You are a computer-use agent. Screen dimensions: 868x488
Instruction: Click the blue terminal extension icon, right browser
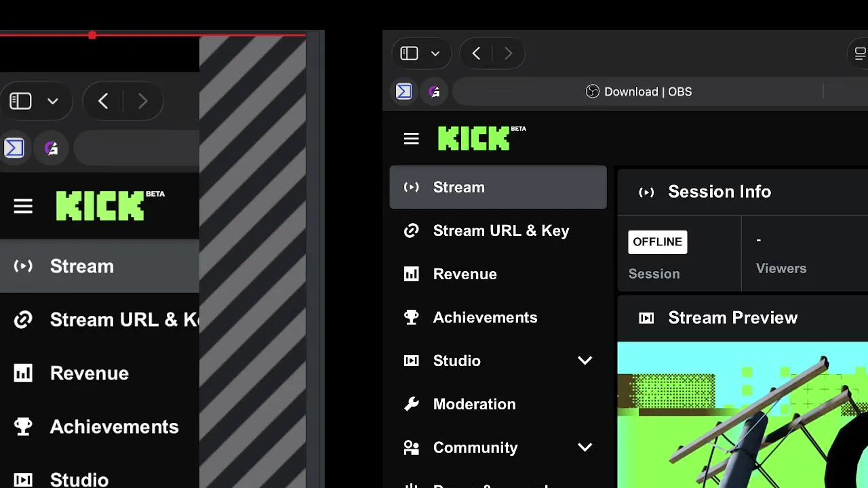point(404,91)
